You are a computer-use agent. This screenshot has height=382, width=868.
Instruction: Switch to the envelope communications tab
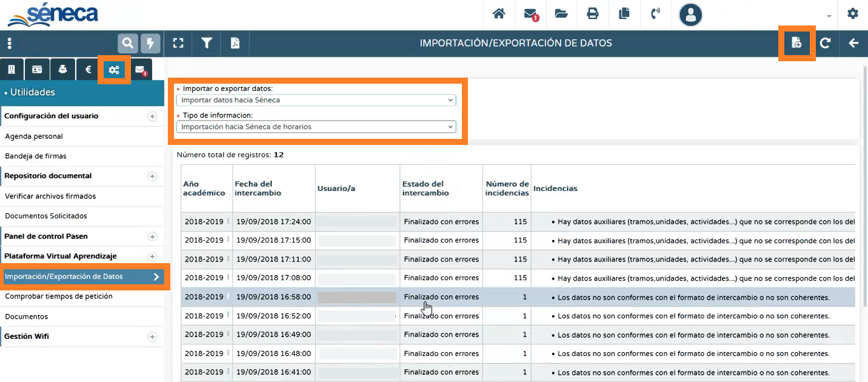(141, 70)
